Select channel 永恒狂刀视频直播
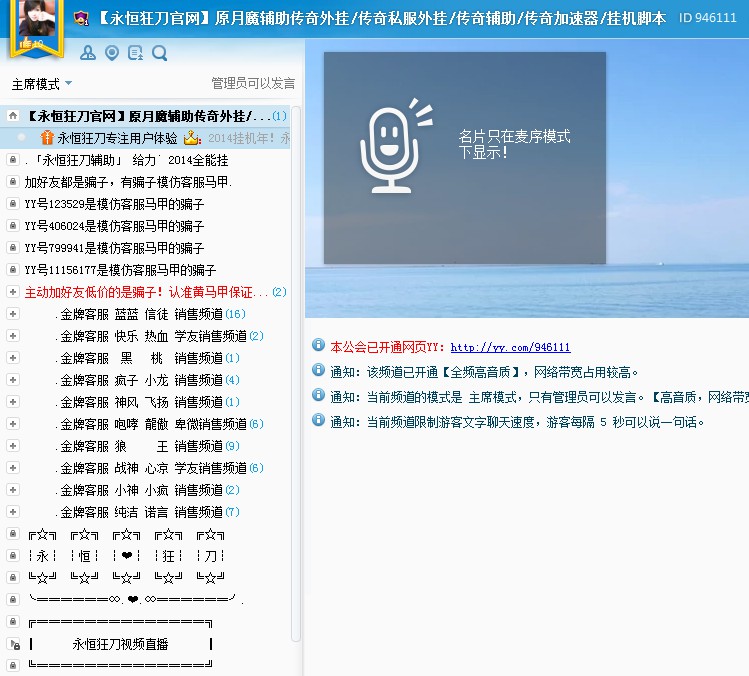 120,644
